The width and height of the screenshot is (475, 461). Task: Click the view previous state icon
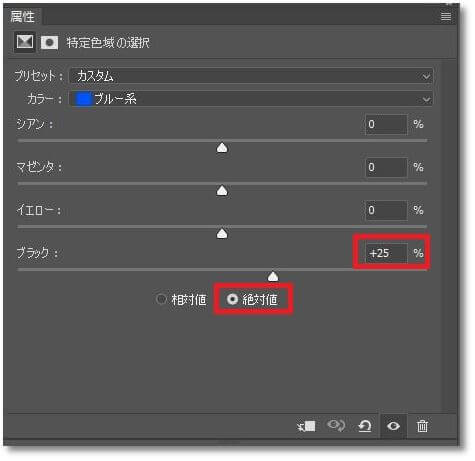pyautogui.click(x=336, y=425)
